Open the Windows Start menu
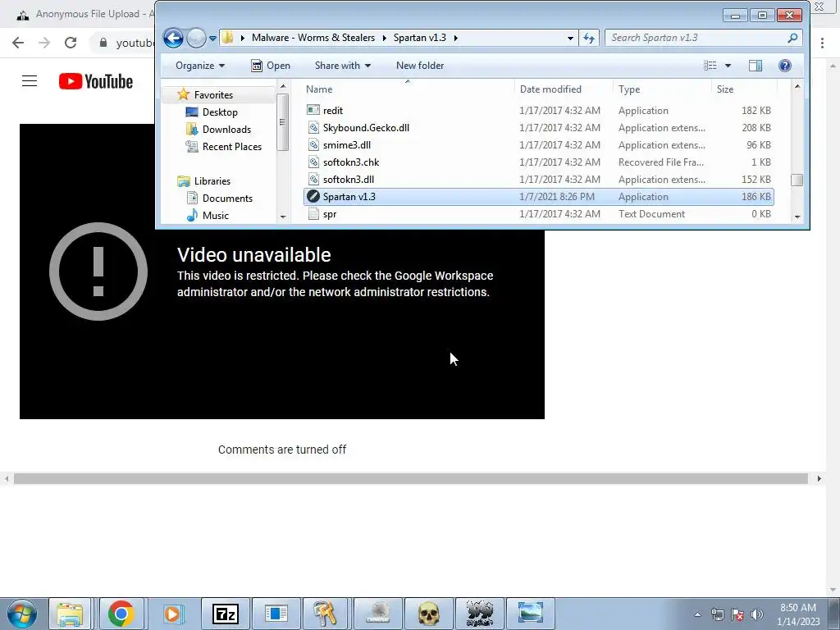 tap(21, 614)
